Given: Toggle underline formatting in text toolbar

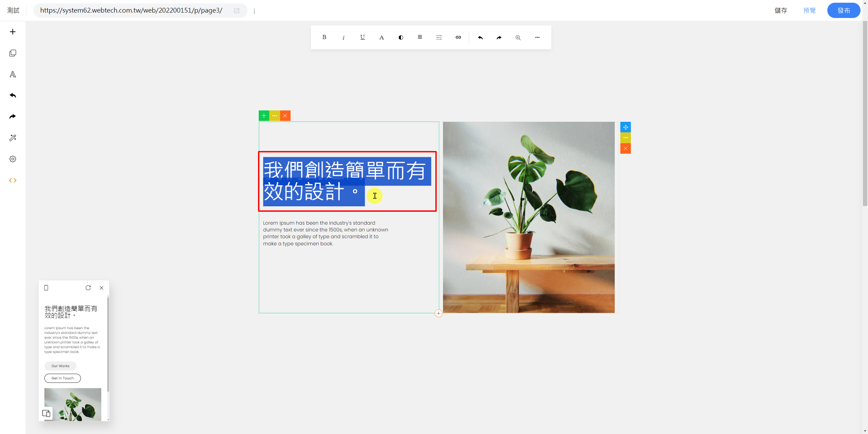Looking at the screenshot, I should pyautogui.click(x=362, y=37).
